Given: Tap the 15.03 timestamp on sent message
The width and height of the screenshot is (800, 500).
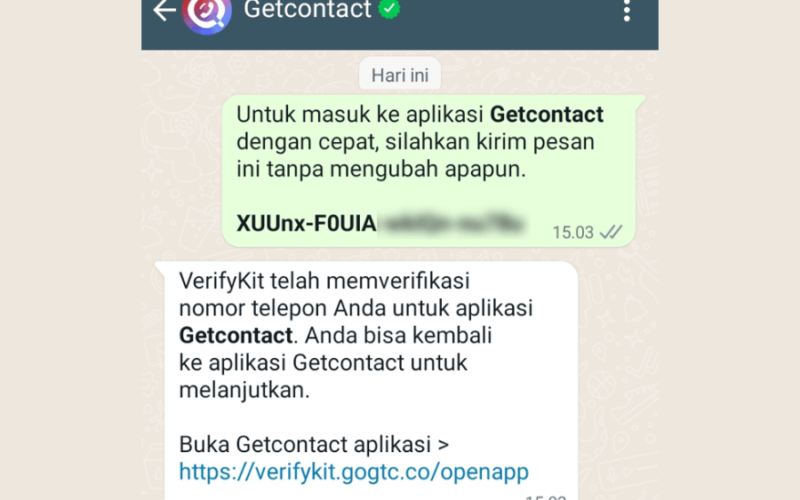Looking at the screenshot, I should click(x=573, y=233).
